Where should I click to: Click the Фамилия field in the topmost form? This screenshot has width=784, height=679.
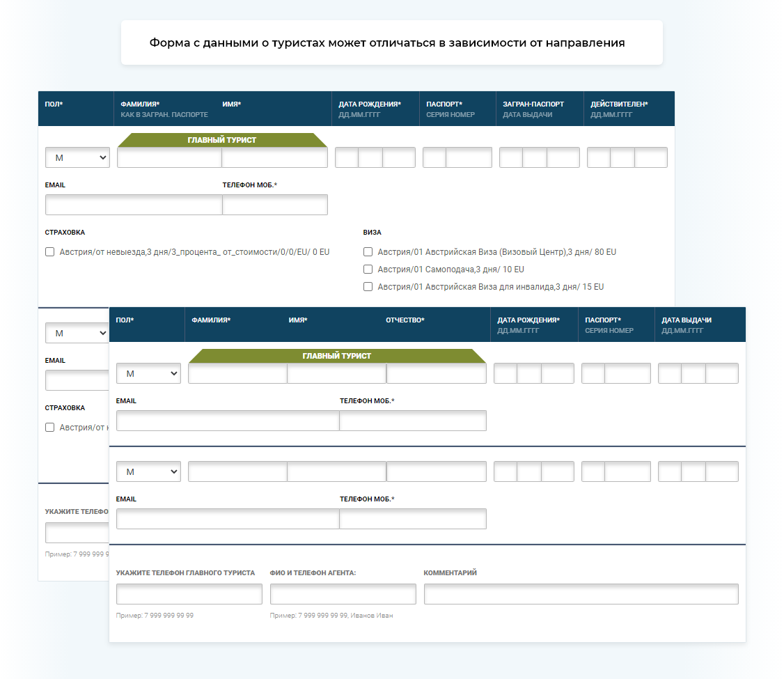(169, 159)
